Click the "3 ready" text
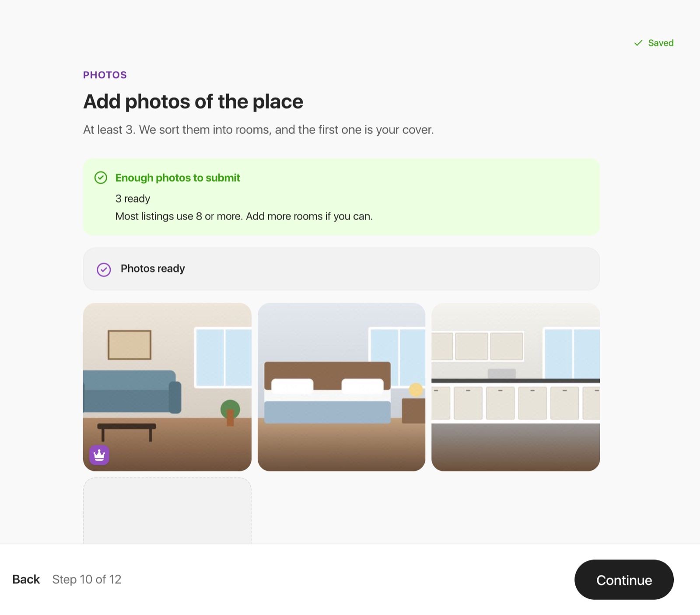The height and width of the screenshot is (615, 700). coord(133,199)
